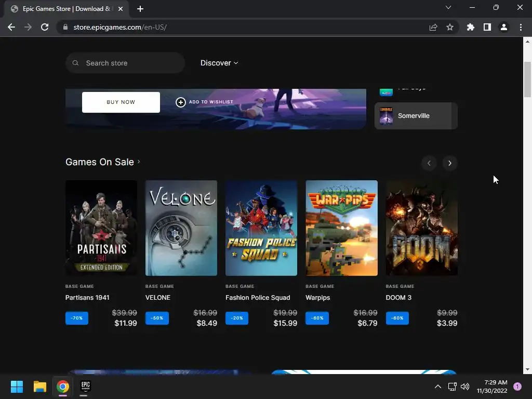The width and height of the screenshot is (532, 399).
Task: Reload the Epic Games Store page
Action: coord(45,27)
